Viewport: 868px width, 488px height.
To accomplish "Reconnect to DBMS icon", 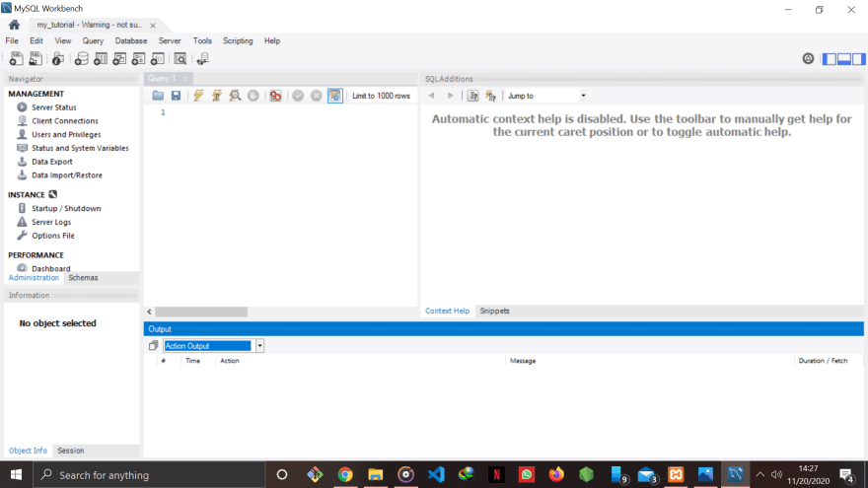I will click(x=203, y=58).
